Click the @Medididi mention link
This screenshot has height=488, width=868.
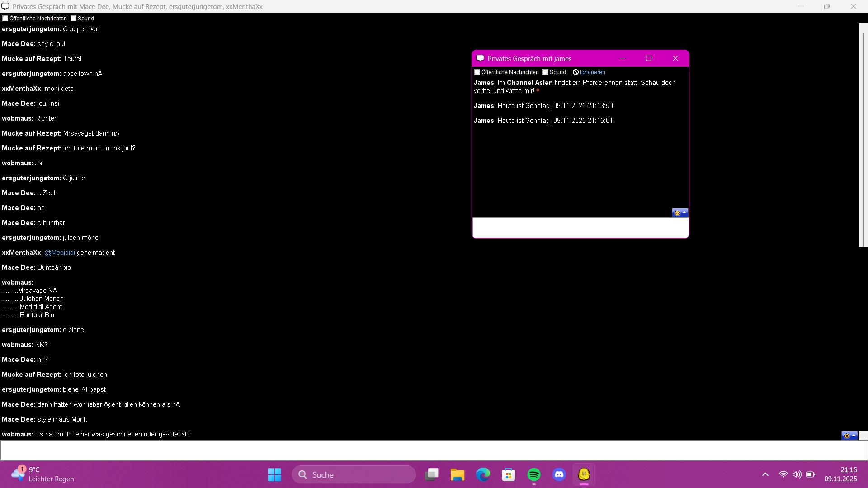(60, 253)
